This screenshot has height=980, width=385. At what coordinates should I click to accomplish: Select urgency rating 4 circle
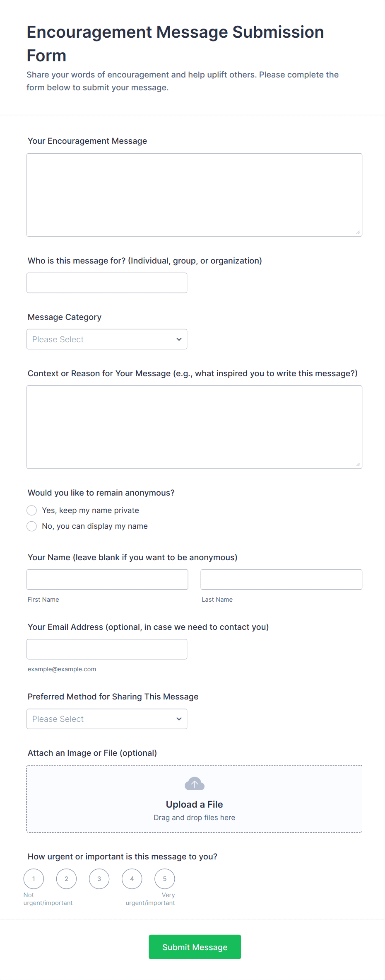click(132, 878)
